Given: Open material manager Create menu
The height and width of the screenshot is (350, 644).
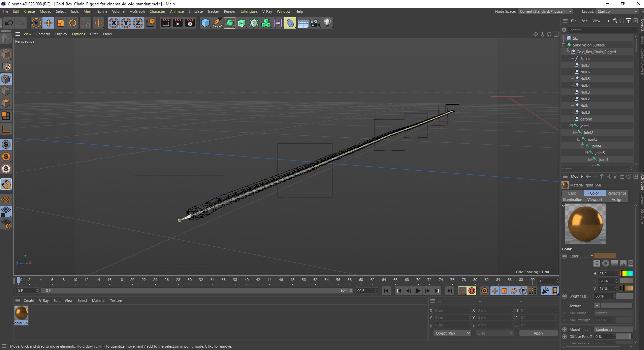Looking at the screenshot, I should [29, 301].
